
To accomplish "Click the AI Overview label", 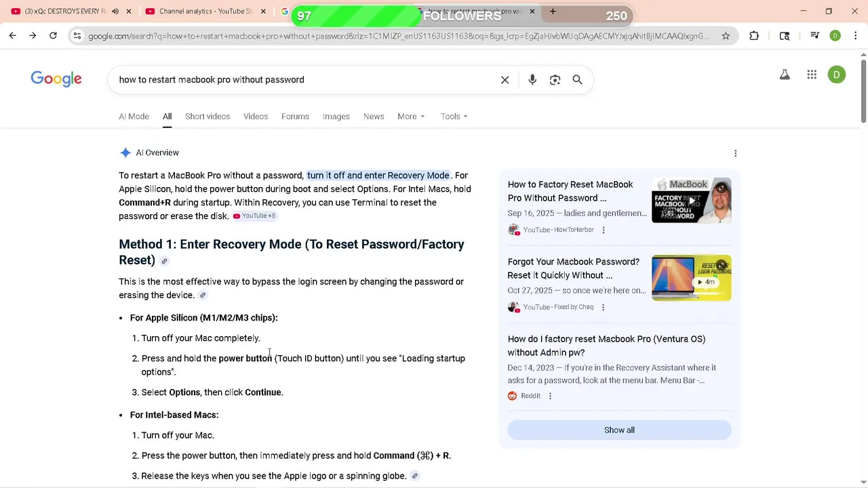I will pos(157,153).
